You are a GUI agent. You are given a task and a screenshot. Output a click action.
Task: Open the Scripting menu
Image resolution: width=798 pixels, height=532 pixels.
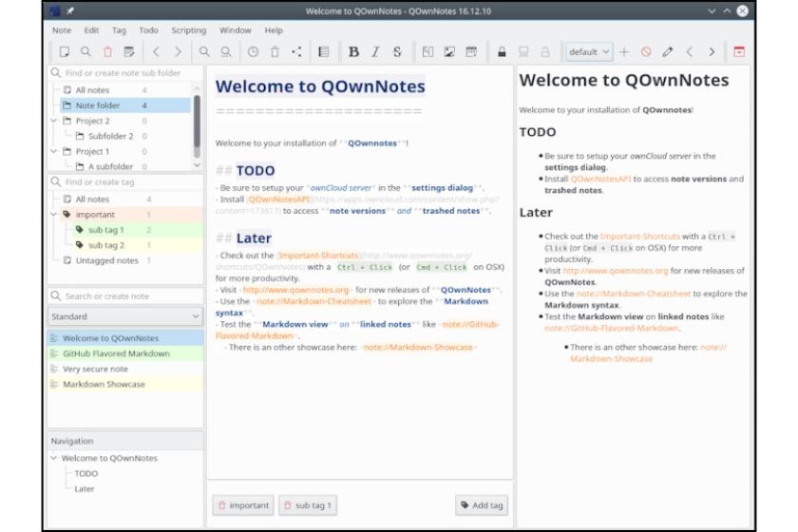point(189,30)
